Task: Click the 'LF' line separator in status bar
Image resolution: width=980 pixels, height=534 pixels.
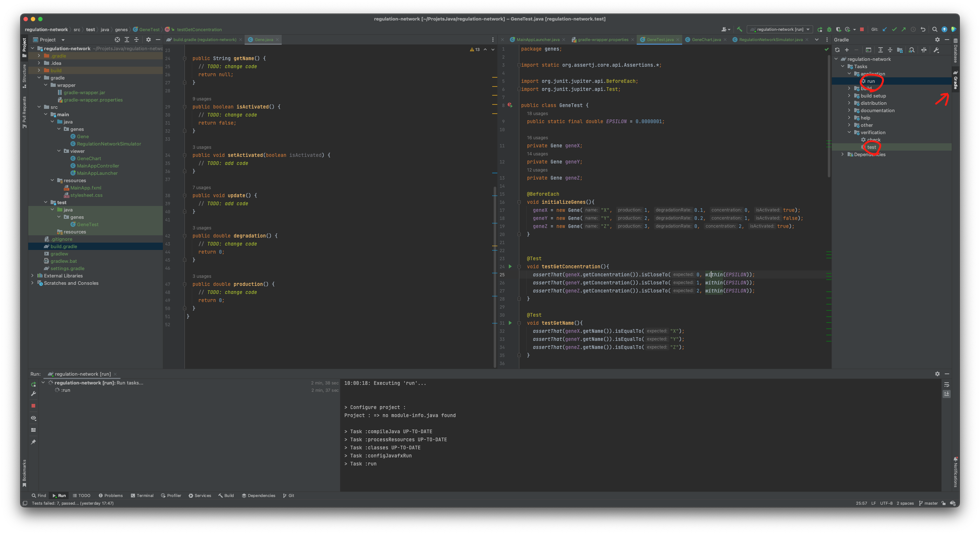Action: coord(874,503)
